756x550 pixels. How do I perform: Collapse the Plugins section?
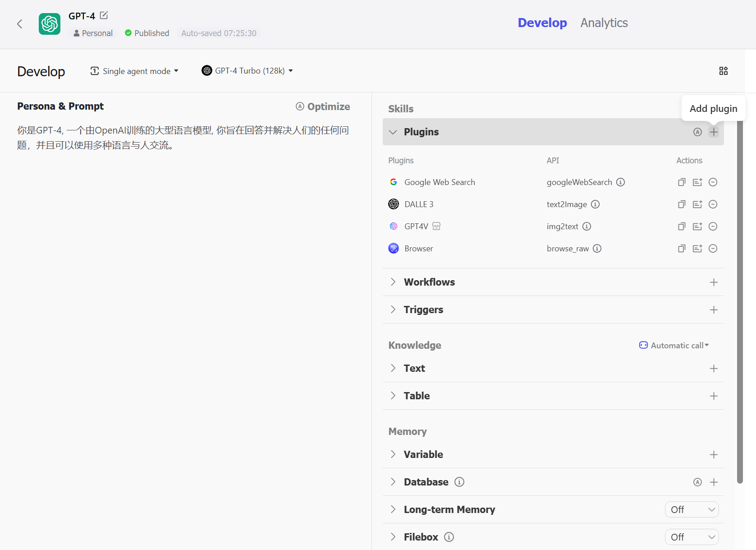pyautogui.click(x=393, y=132)
